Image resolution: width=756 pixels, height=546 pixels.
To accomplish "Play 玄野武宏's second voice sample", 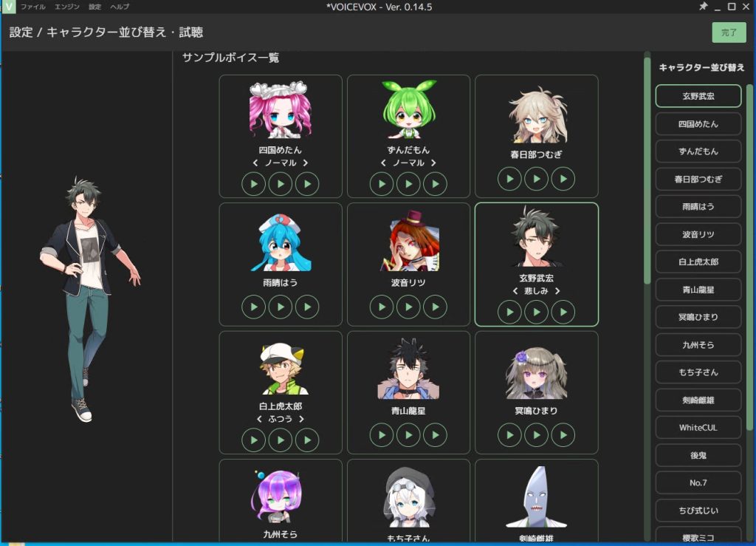I will 537,312.
